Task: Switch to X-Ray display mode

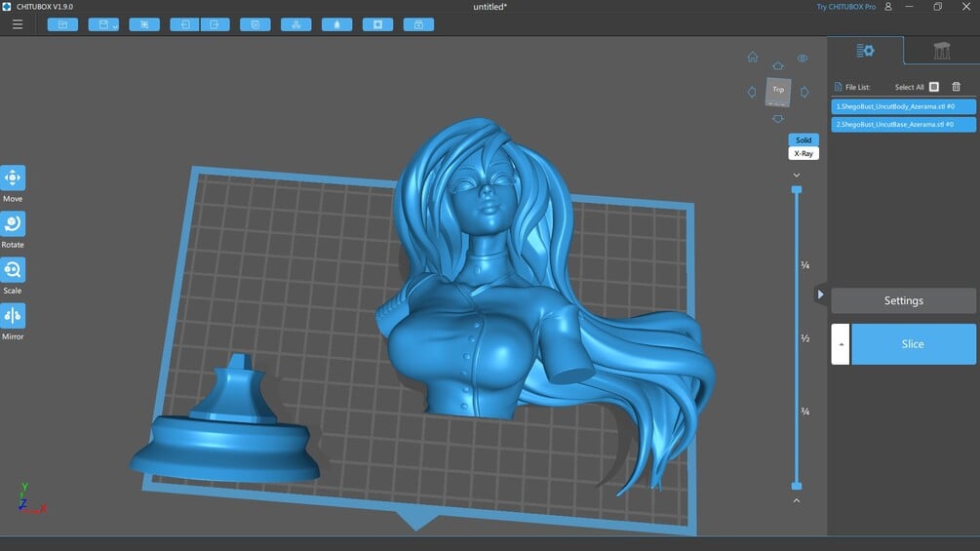Action: click(x=804, y=153)
